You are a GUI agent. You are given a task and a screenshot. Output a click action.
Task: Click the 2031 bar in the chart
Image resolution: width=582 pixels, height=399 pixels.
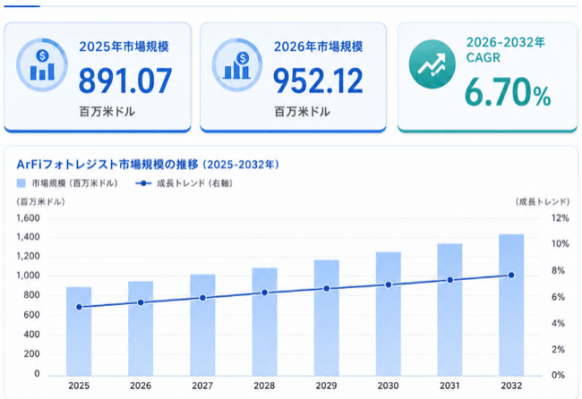[x=450, y=310]
